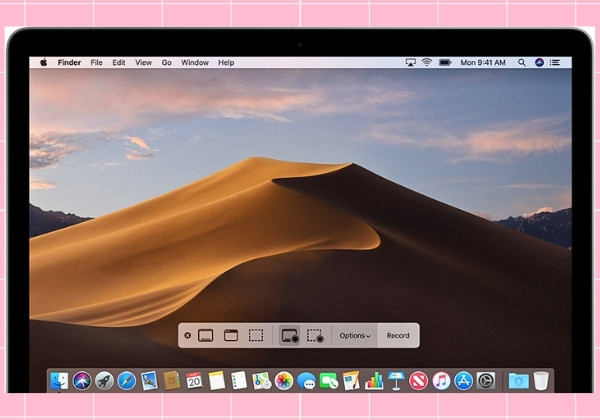Close the screenshot toolbar

[x=188, y=335]
